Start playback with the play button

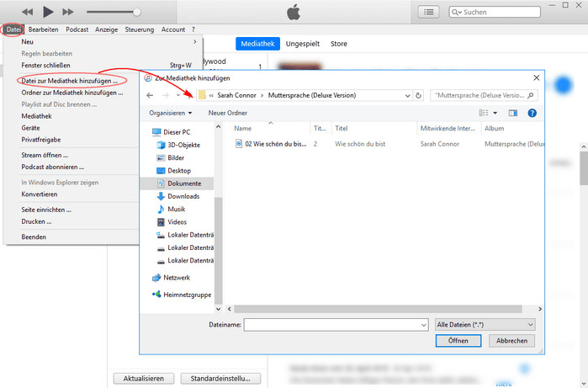[x=48, y=12]
